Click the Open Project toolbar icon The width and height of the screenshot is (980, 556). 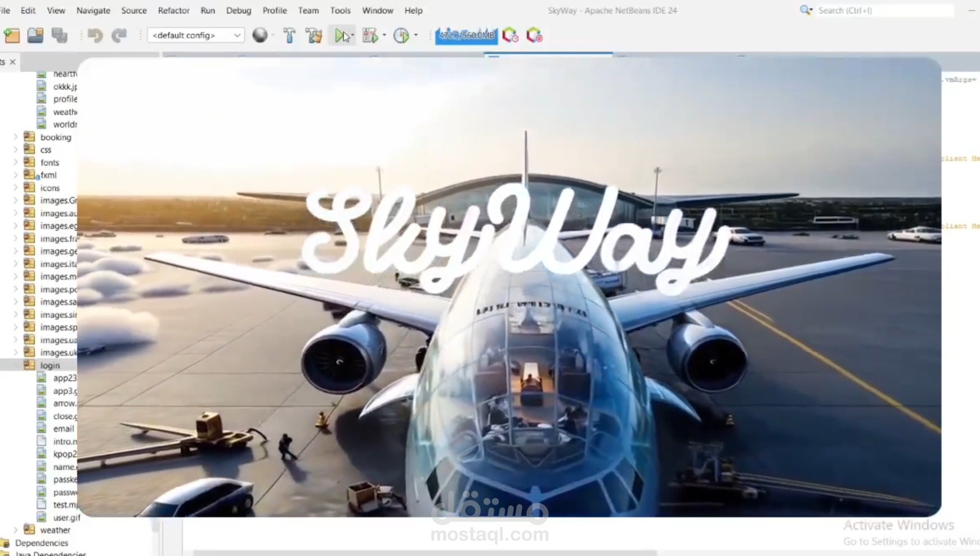click(35, 35)
